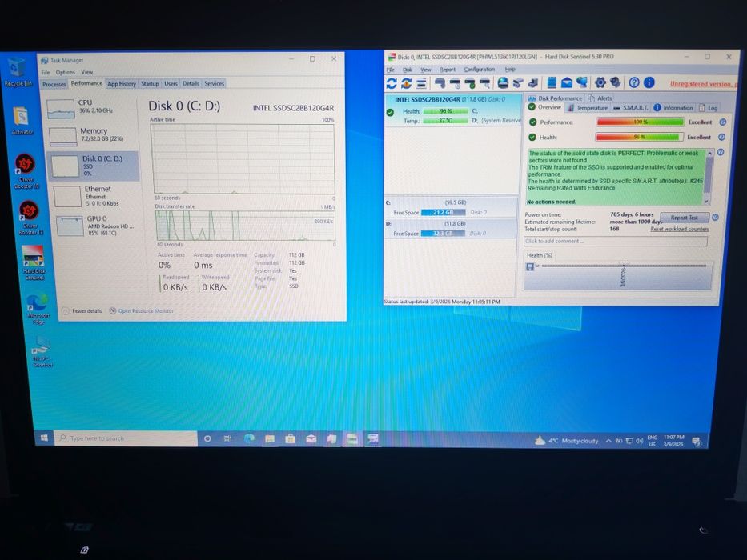This screenshot has height=560, width=747.
Task: Click the blue info 'i' toolbar icon
Action: (649, 82)
